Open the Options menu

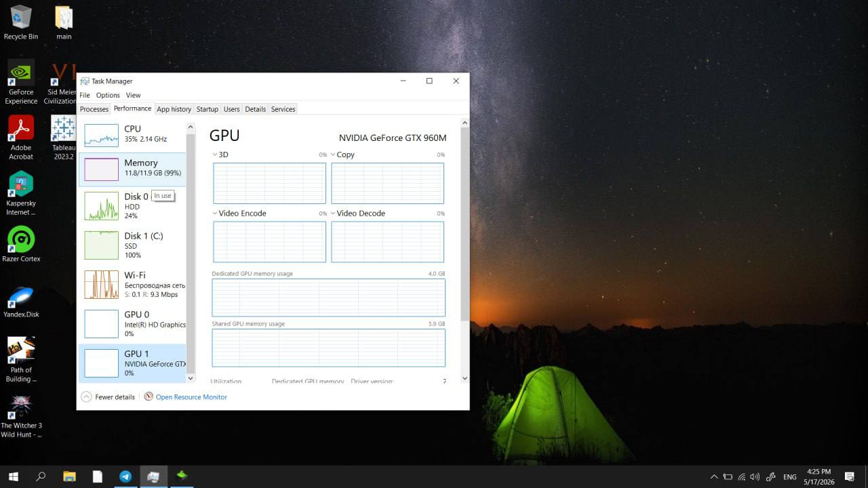coord(108,95)
